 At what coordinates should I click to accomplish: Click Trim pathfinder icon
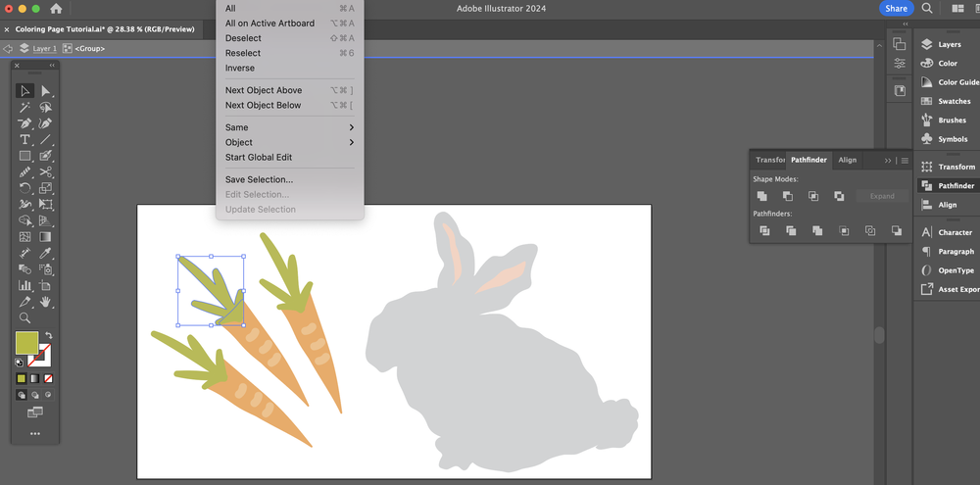pos(791,230)
